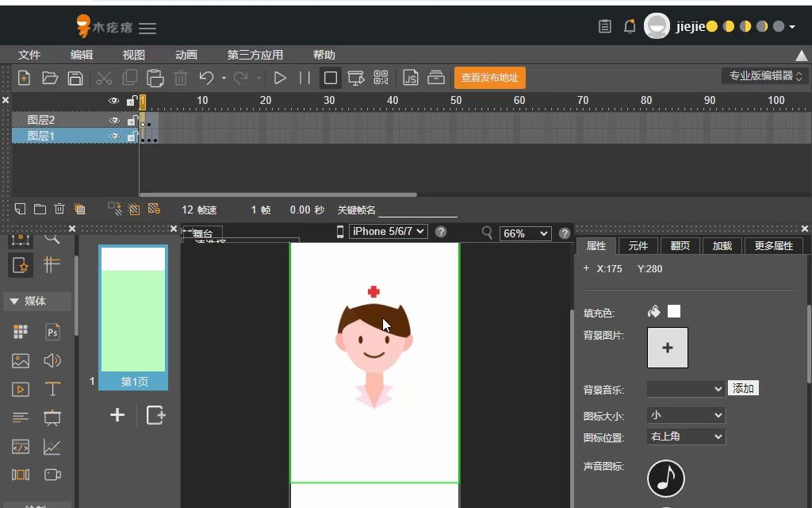
Task: Toggle the lock on 图层2
Action: (x=132, y=121)
